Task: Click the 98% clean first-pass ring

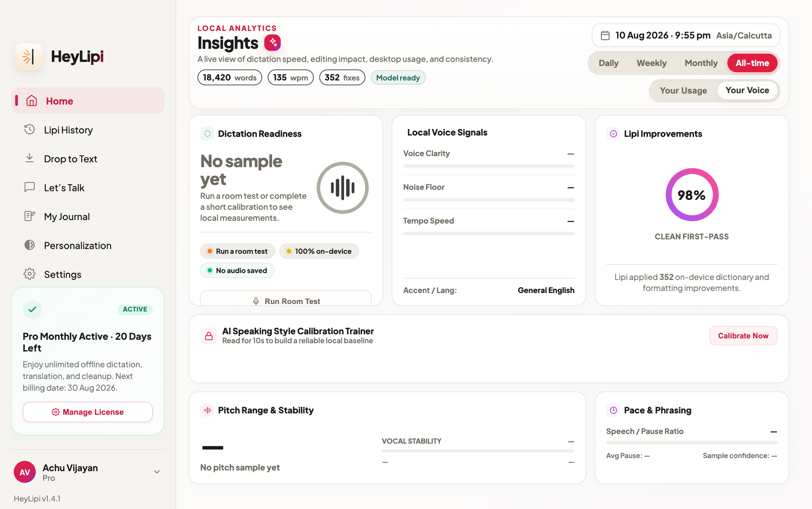Action: pyautogui.click(x=692, y=195)
